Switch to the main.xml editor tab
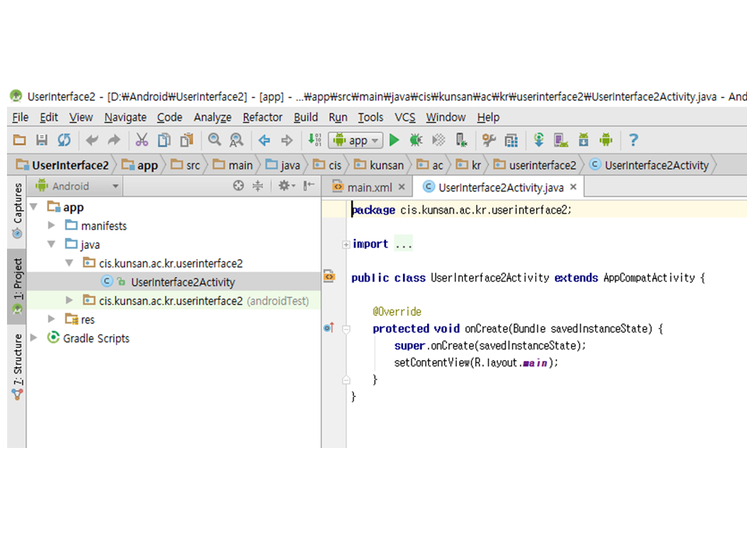This screenshot has height=560, width=747. click(364, 187)
